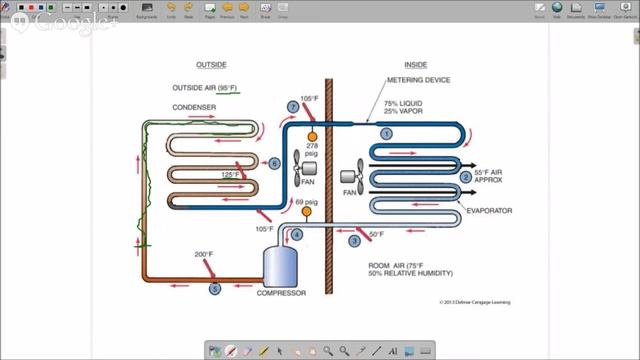Activate the Laser pointer tool
The image size is (640, 360).
[x=360, y=351]
